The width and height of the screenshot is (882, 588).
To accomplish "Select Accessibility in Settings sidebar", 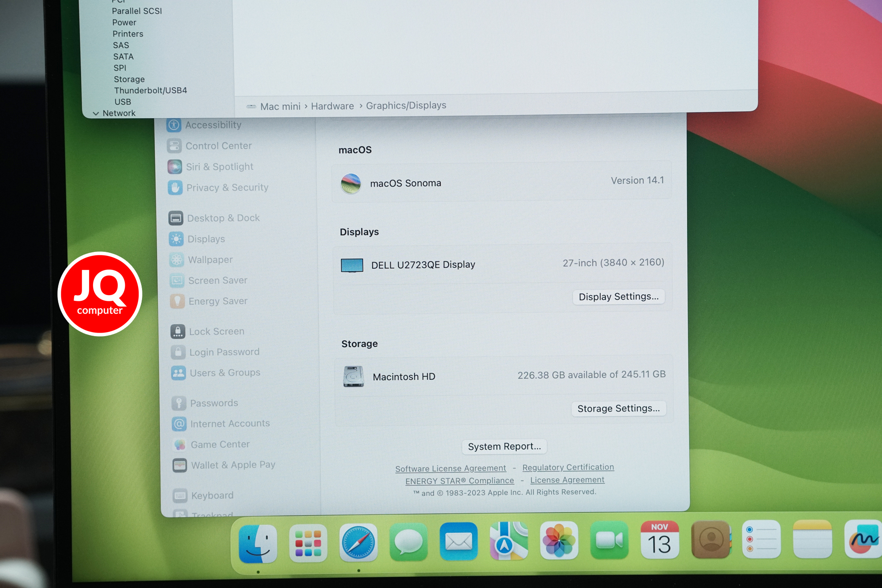I will click(x=204, y=125).
